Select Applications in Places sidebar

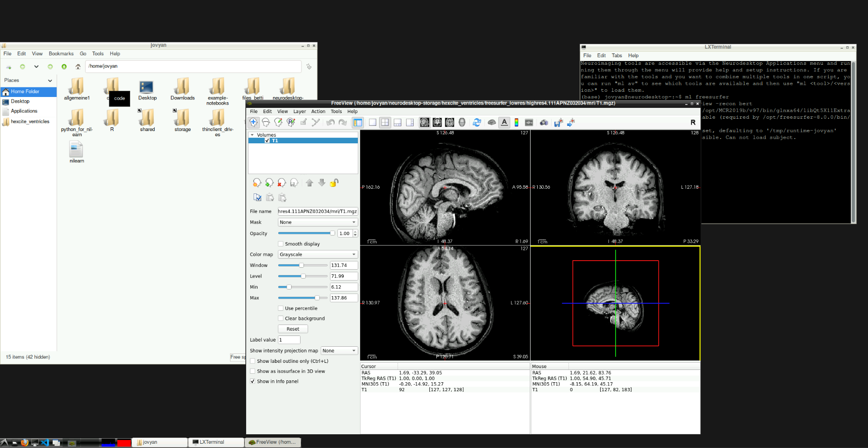pyautogui.click(x=28, y=111)
